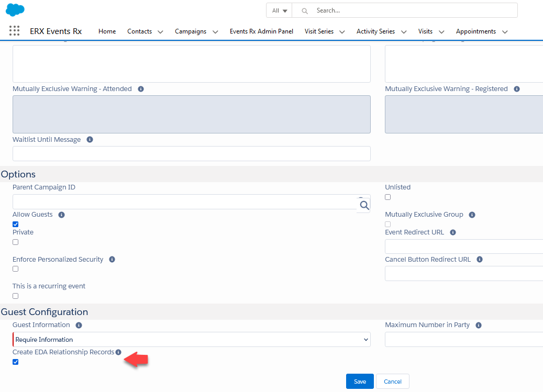The height and width of the screenshot is (392, 543).
Task: Check the Unlisted checkbox
Action: click(388, 197)
